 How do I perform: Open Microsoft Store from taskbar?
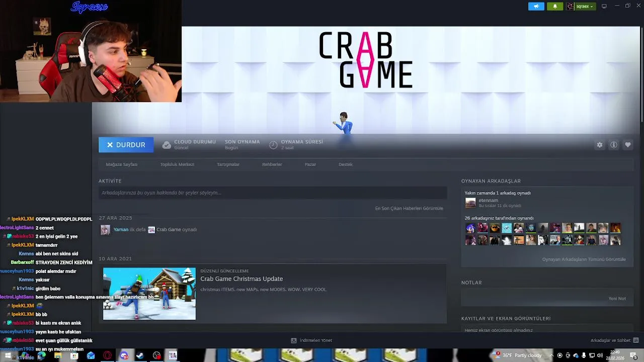coord(74,355)
